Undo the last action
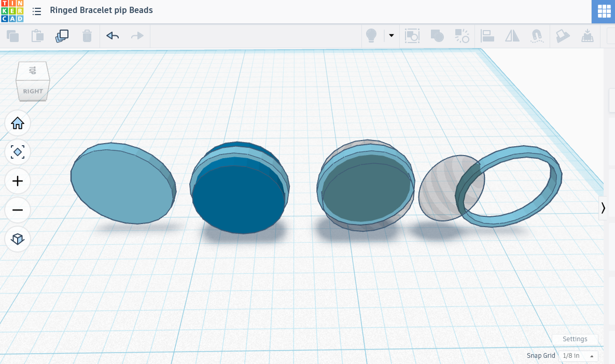The image size is (615, 364). click(112, 36)
